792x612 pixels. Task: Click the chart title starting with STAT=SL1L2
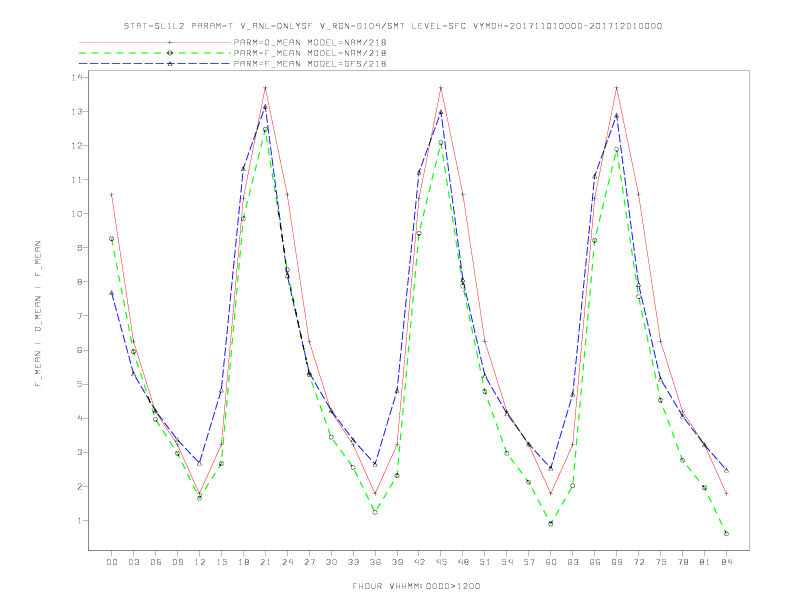(x=393, y=26)
